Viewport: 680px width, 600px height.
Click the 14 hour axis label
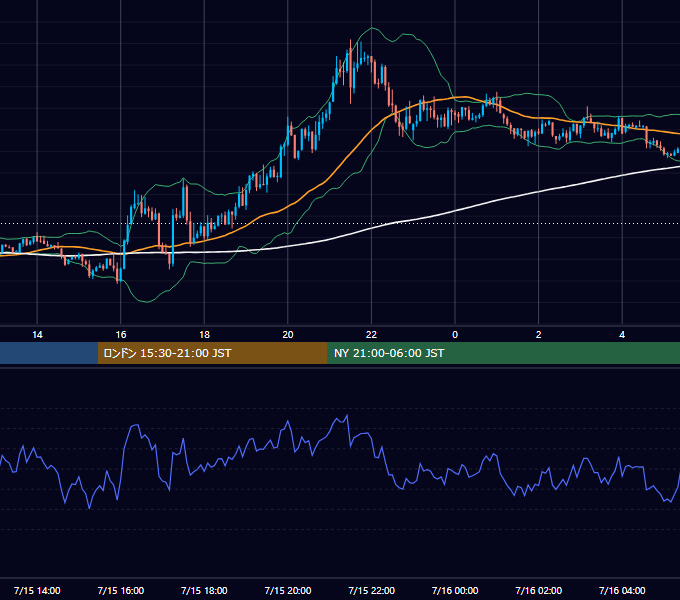[x=37, y=335]
